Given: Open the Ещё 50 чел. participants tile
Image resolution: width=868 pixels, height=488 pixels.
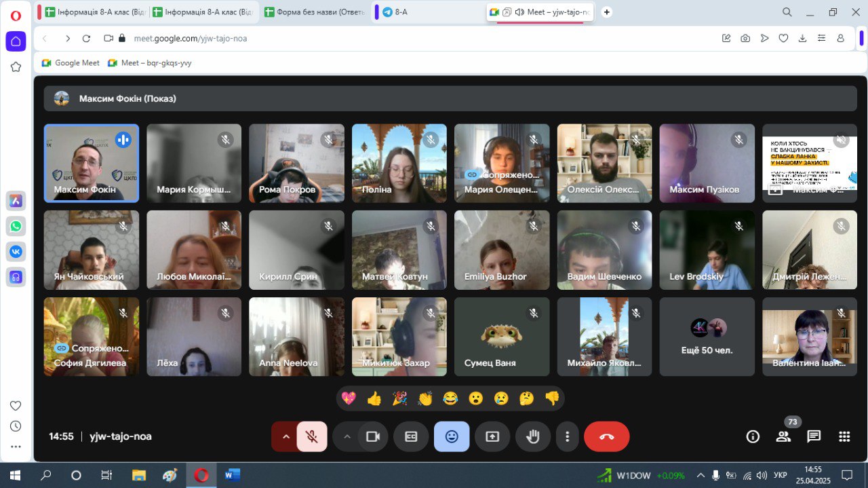Looking at the screenshot, I should coord(707,337).
